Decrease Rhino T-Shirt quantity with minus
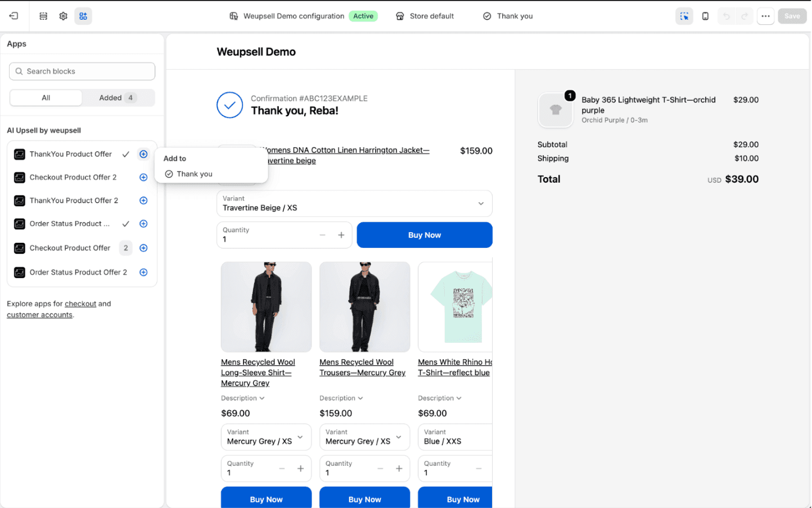Image resolution: width=812 pixels, height=508 pixels. click(x=479, y=469)
